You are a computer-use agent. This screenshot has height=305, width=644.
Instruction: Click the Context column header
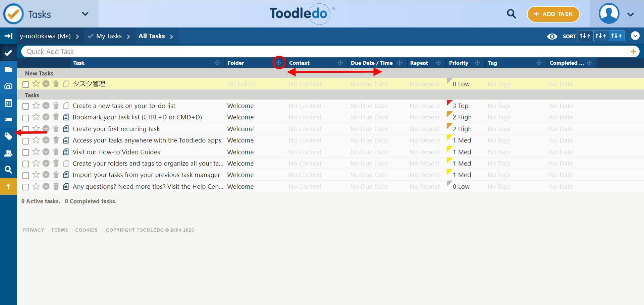pyautogui.click(x=299, y=63)
